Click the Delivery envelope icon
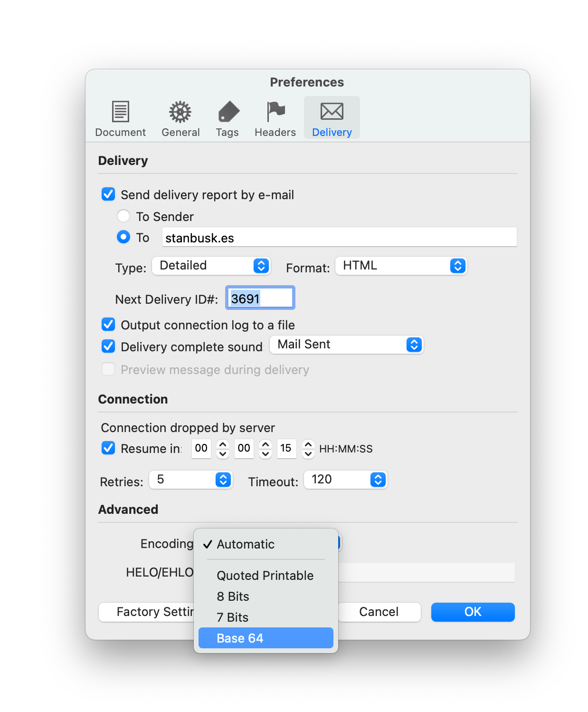The image size is (588, 712). 332,117
